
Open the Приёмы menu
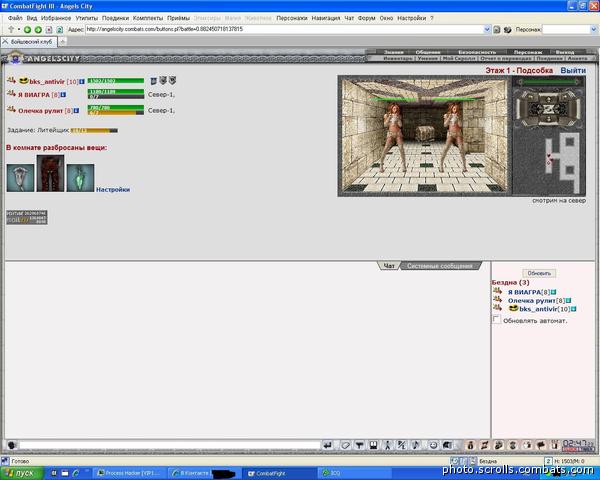click(x=178, y=18)
